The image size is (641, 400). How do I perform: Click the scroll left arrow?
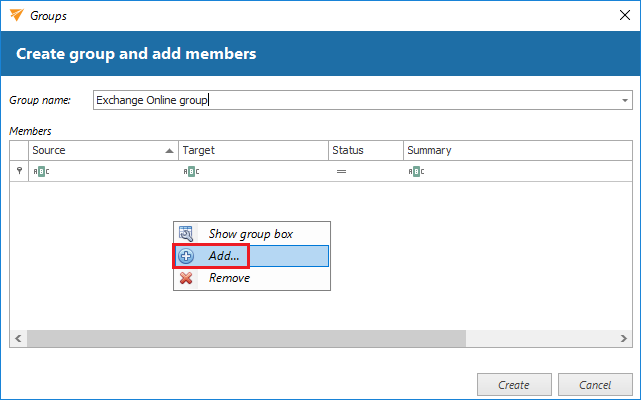coord(17,339)
